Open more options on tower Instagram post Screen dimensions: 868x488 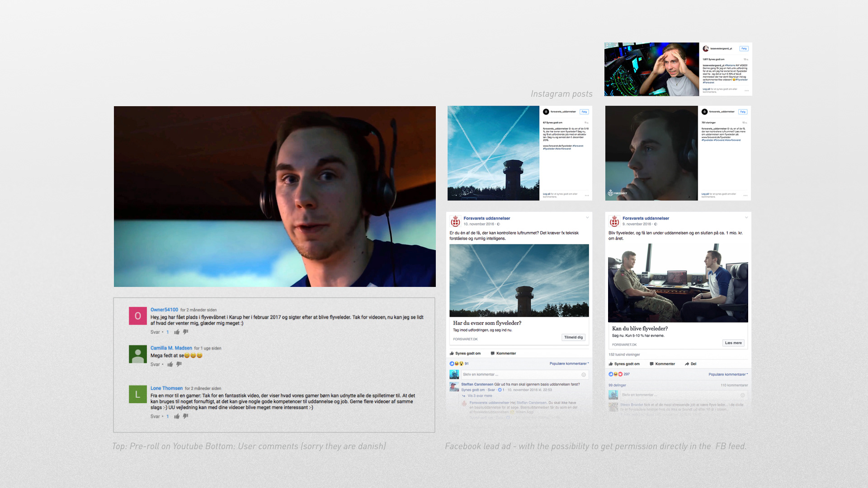tap(587, 196)
